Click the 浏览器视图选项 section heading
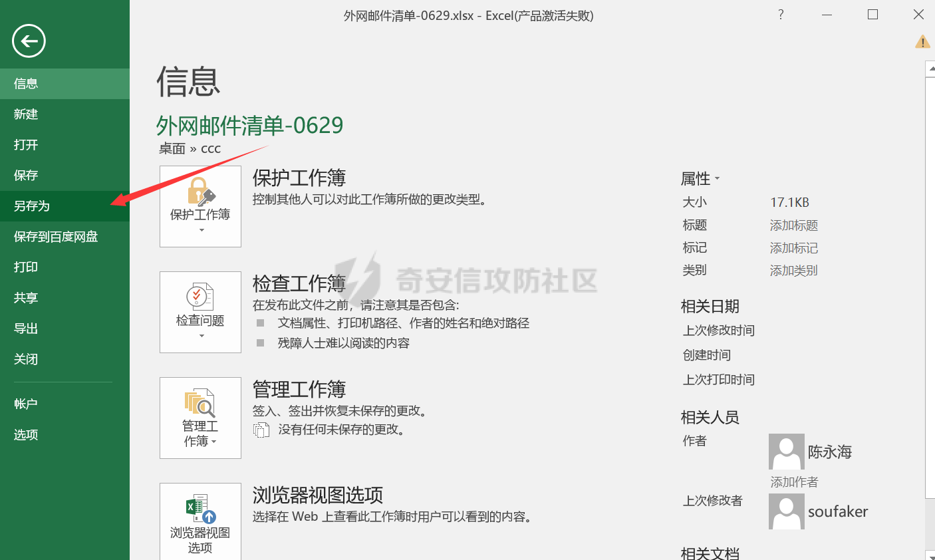Screen dimensions: 935x560 (x=318, y=495)
